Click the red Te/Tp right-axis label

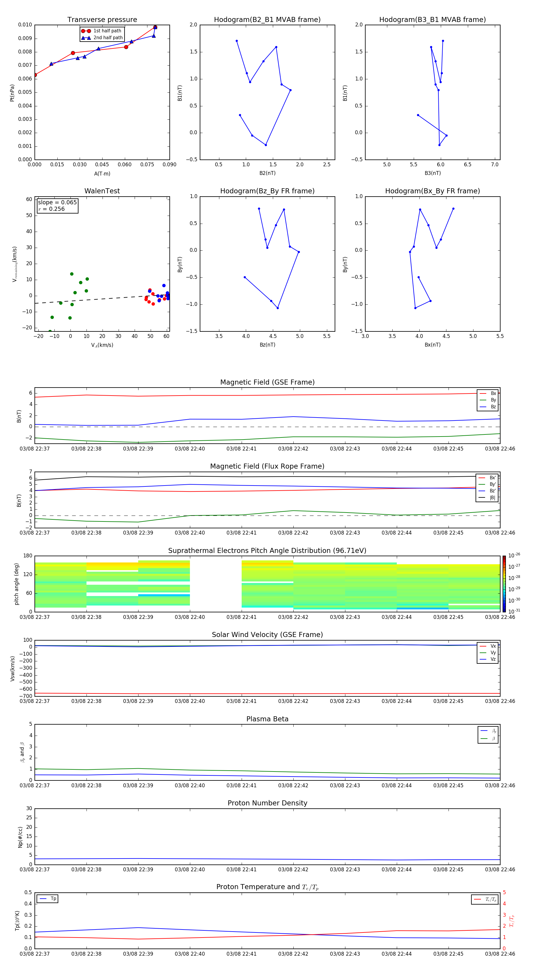[x=512, y=921]
